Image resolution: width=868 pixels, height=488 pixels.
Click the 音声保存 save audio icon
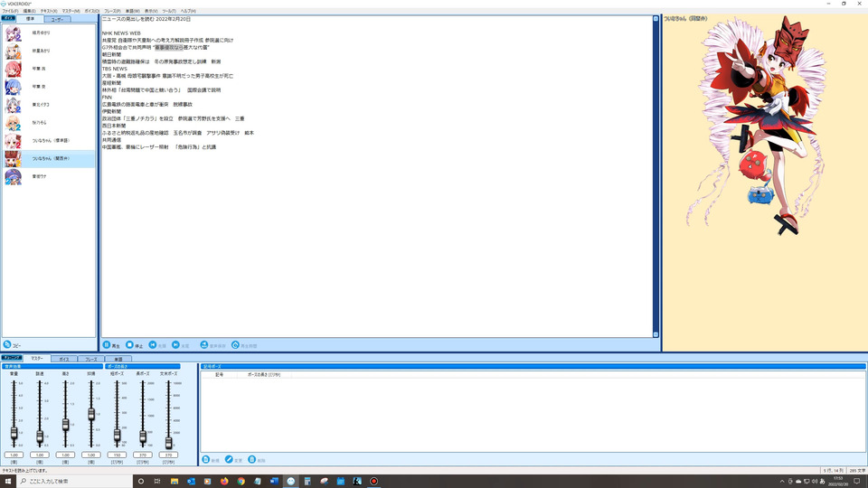[x=203, y=344]
